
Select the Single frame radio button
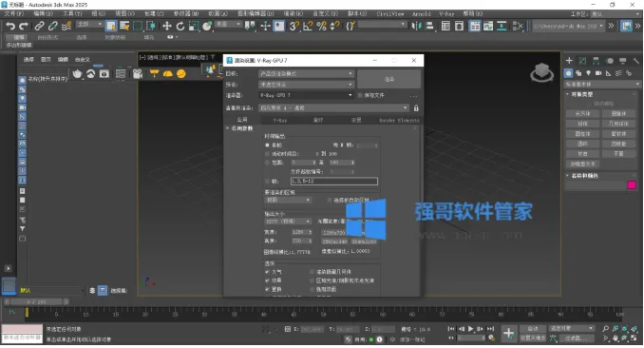[x=267, y=145]
